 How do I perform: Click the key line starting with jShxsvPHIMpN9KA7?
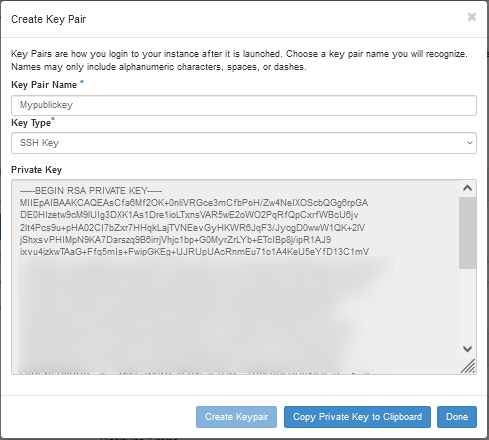click(175, 240)
